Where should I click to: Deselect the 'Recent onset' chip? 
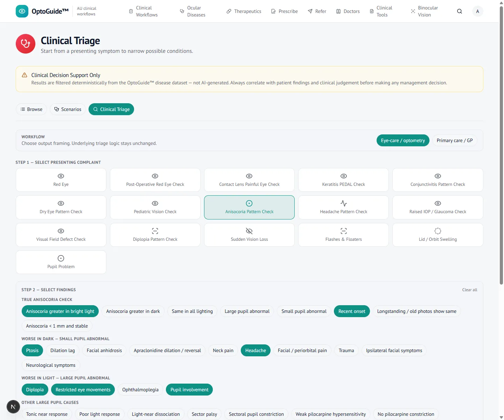click(352, 311)
